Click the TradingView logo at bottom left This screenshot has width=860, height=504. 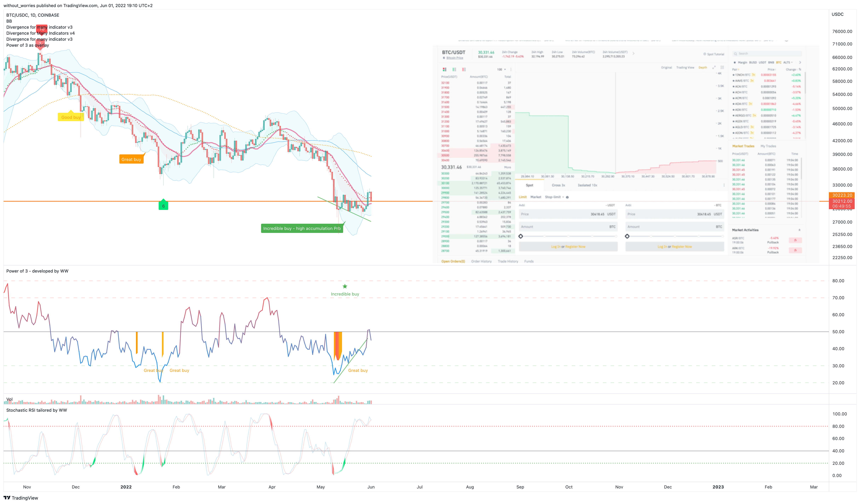21,498
